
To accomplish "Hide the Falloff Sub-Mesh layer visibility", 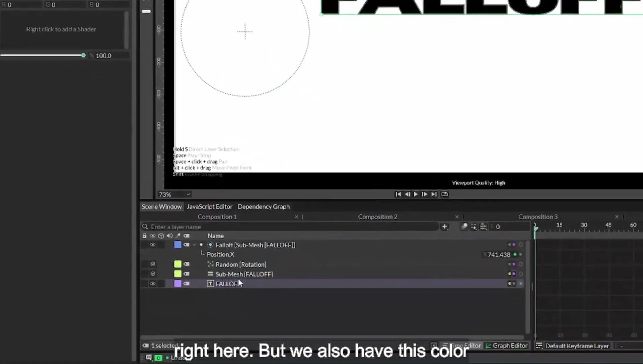I will point(153,245).
